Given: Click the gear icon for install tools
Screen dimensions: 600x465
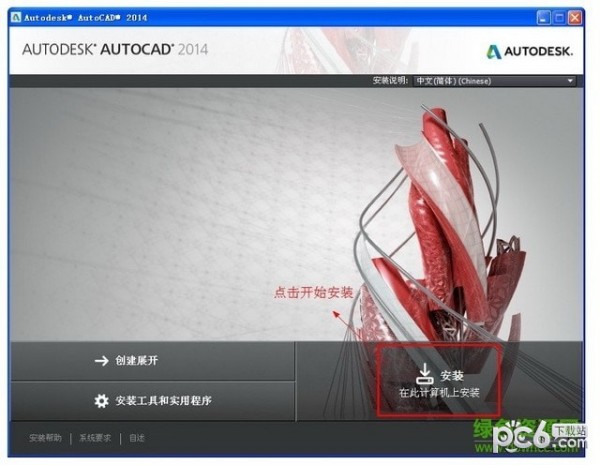Looking at the screenshot, I should (x=101, y=401).
